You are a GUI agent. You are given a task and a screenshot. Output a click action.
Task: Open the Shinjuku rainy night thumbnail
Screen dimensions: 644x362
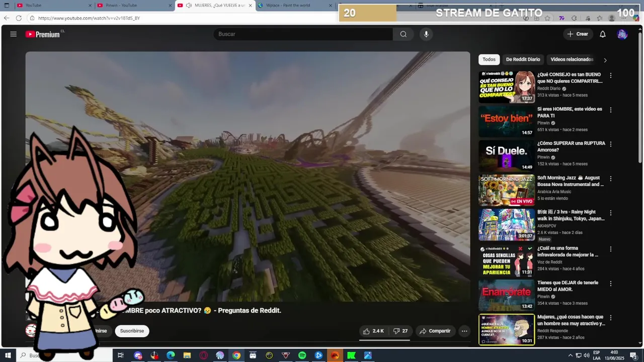click(507, 224)
